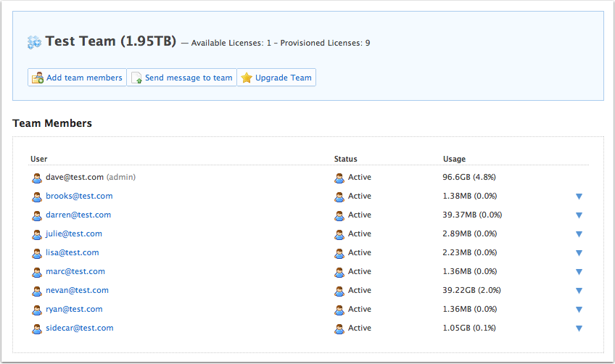
Task: Open the dropdown arrow for sidecar@test.com
Action: 579,328
